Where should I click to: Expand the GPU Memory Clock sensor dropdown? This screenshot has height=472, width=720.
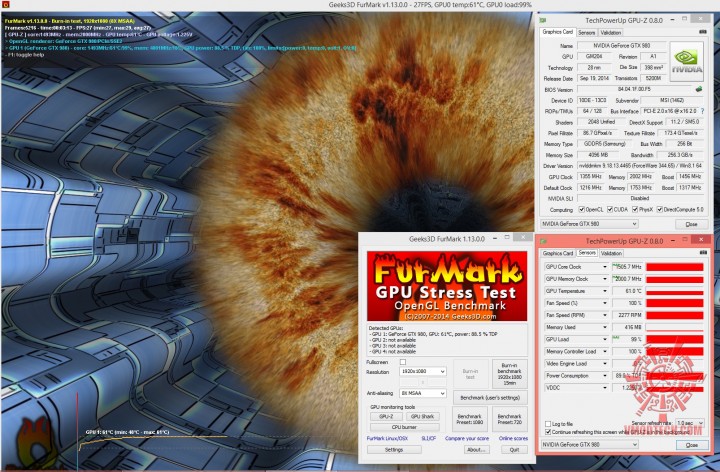[605, 279]
